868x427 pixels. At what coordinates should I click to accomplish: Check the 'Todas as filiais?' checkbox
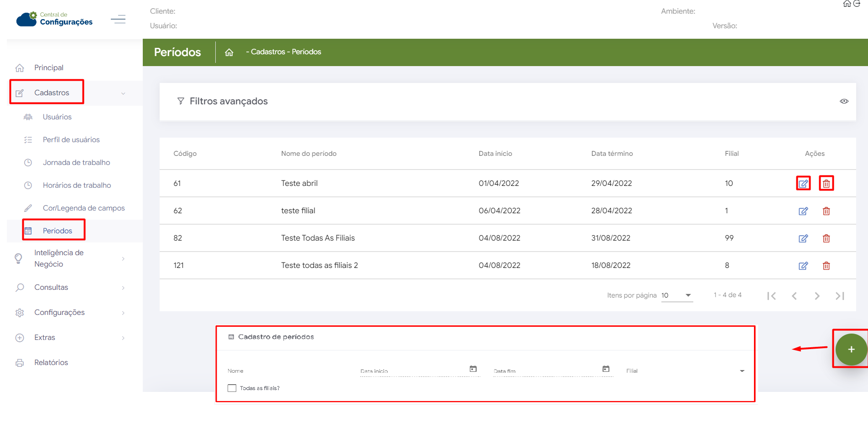pos(232,388)
